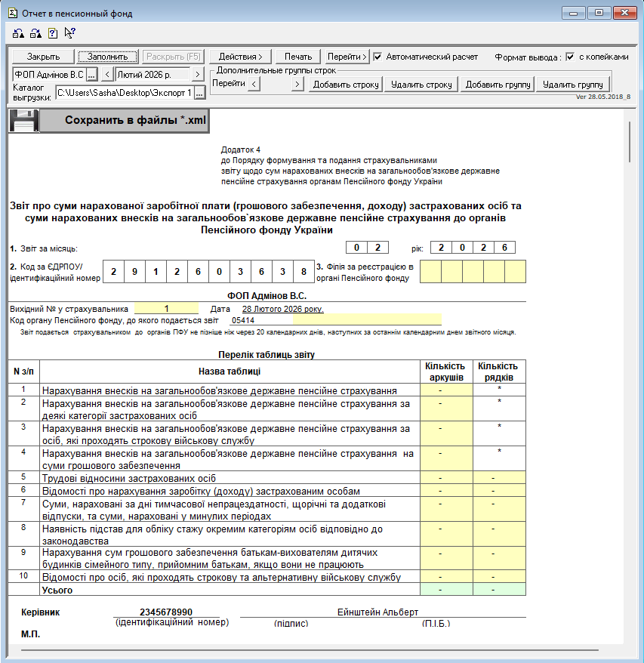Toggle the 'с копейками' checkbox
Viewport: 644px width, 663px height.
click(x=570, y=57)
